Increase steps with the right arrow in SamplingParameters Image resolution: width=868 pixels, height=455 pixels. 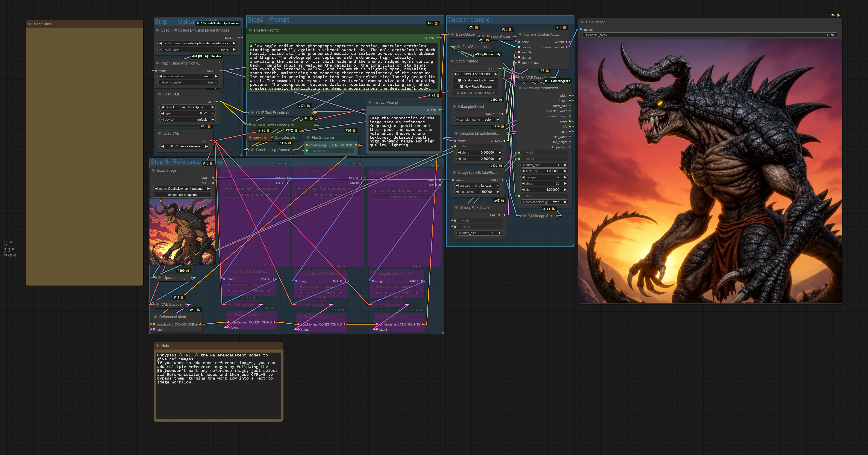coord(565,184)
